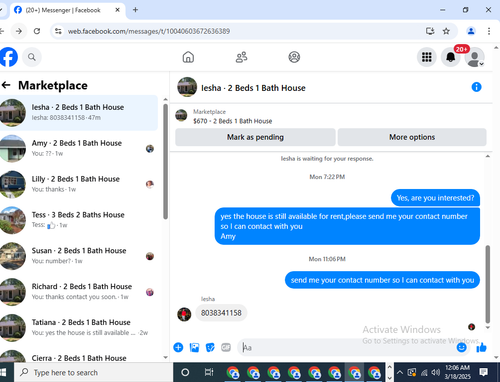Image resolution: width=500 pixels, height=382 pixels.
Task: Click the Iesha chat header title
Action: (x=253, y=88)
